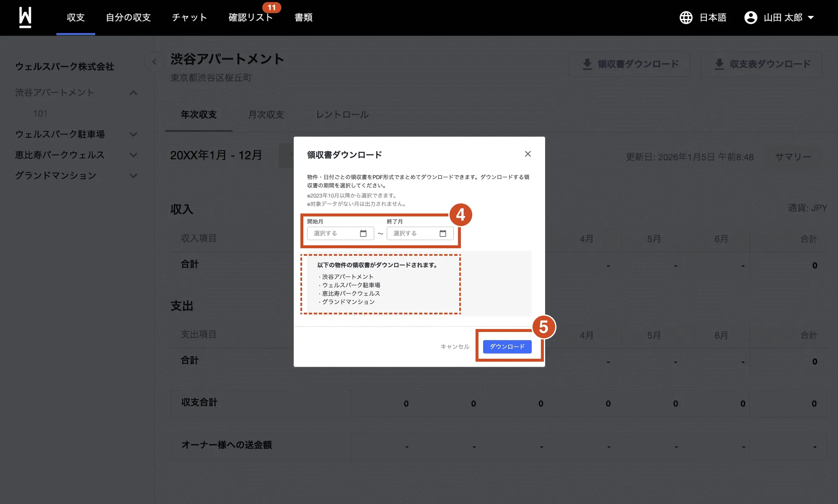Switch to 月次収支 tab

click(266, 115)
